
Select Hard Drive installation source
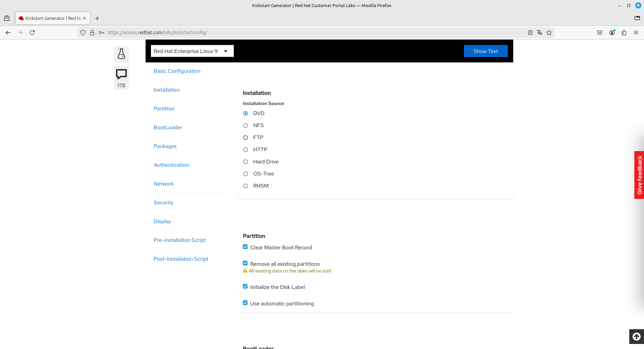(x=246, y=162)
